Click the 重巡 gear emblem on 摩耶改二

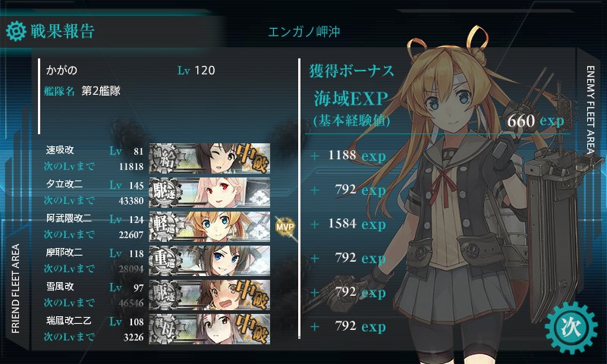pyautogui.click(x=165, y=260)
